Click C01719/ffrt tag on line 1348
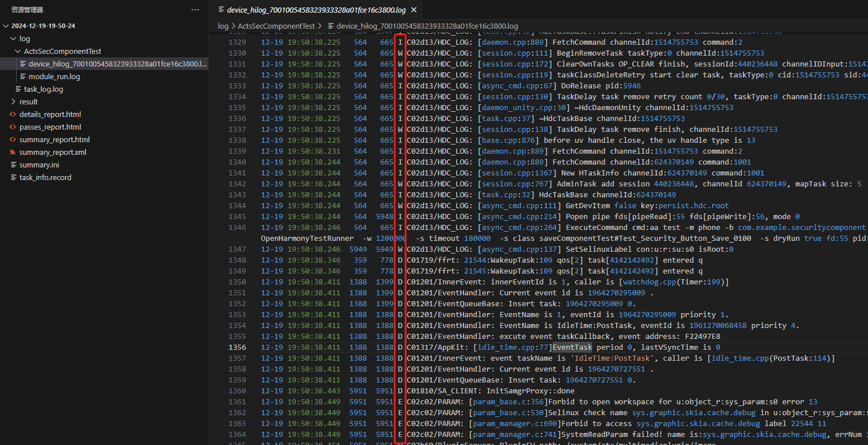The width and height of the screenshot is (868, 445). (x=431, y=260)
